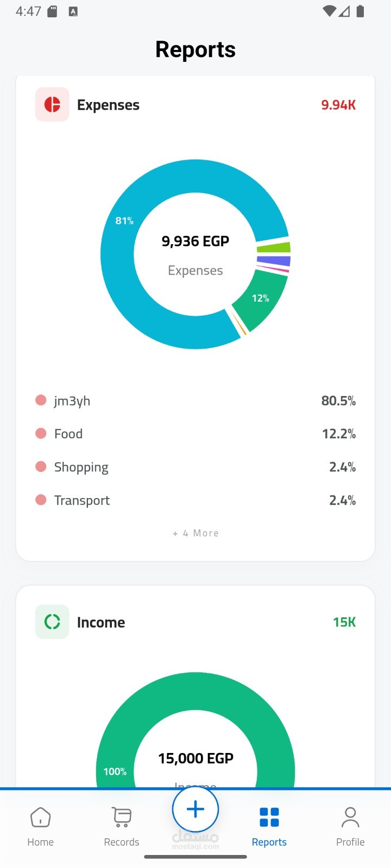Screen dimensions: 391x868
Task: Open the Profile person icon
Action: click(x=350, y=818)
